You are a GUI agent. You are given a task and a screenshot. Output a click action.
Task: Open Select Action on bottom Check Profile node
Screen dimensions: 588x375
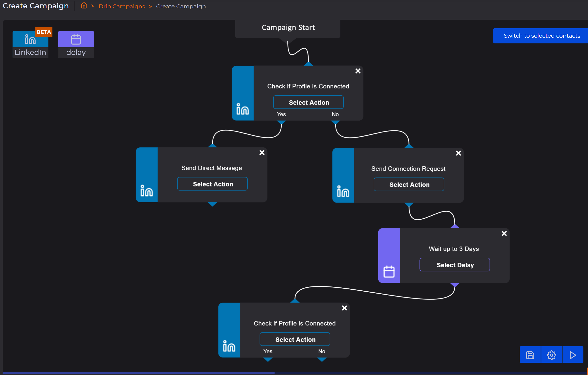coord(295,339)
